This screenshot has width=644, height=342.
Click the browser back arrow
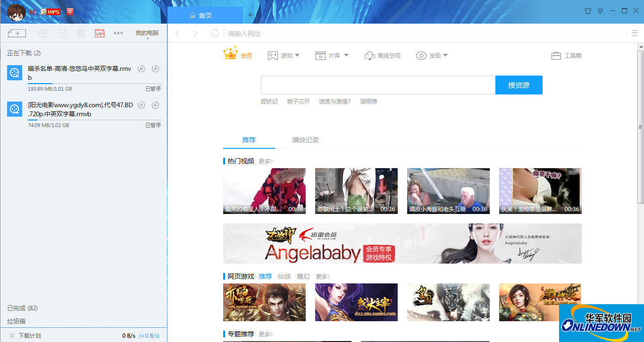click(177, 33)
